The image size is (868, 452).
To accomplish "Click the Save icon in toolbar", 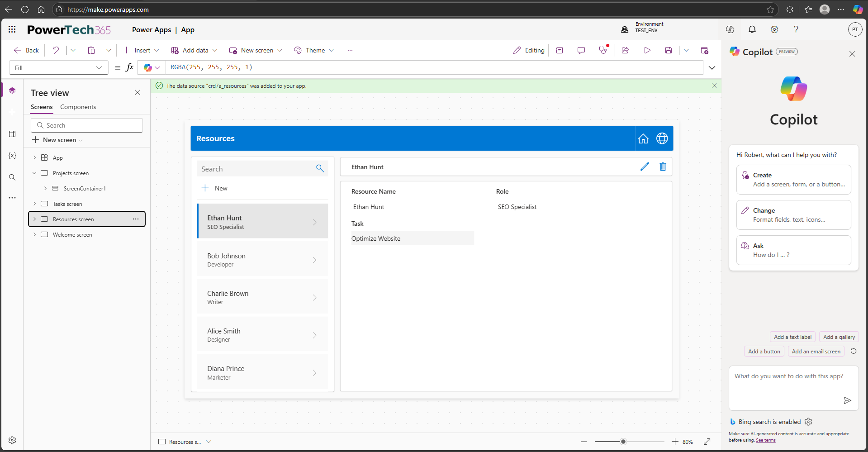I will click(x=669, y=50).
